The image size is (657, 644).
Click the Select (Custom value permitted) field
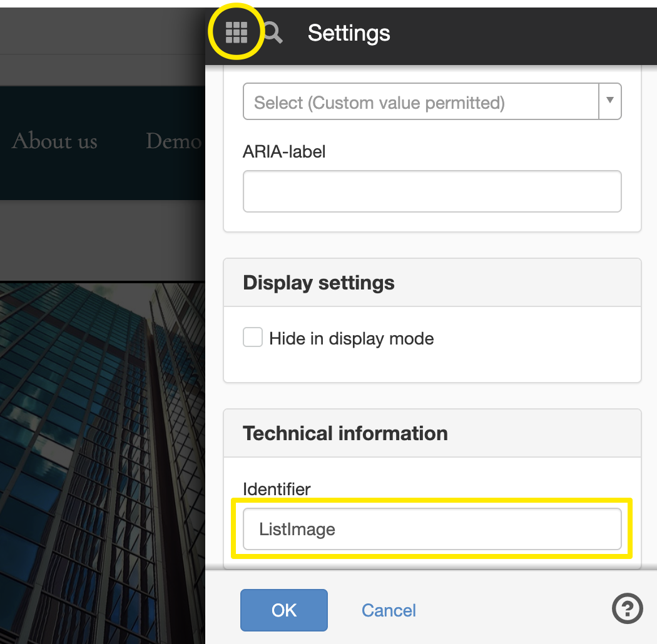click(420, 101)
